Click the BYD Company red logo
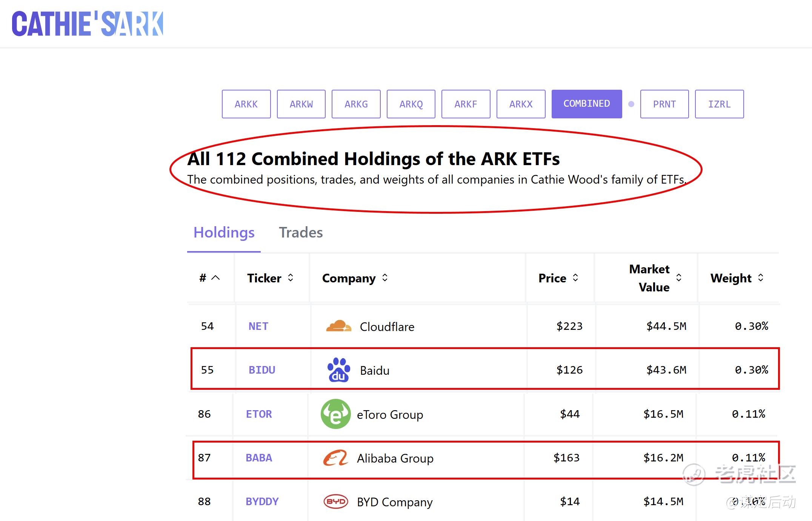The height and width of the screenshot is (521, 812). tap(335, 501)
